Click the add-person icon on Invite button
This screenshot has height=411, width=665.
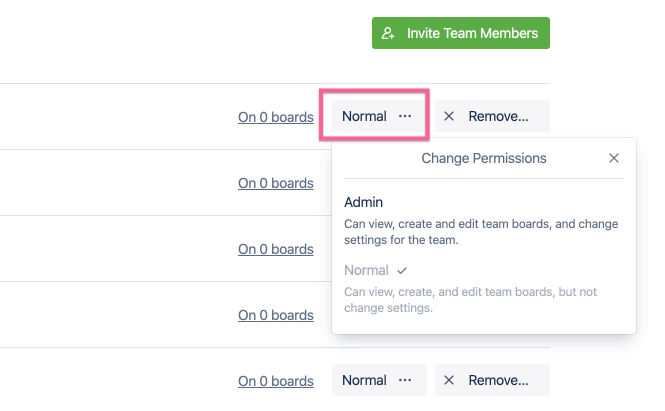point(389,33)
